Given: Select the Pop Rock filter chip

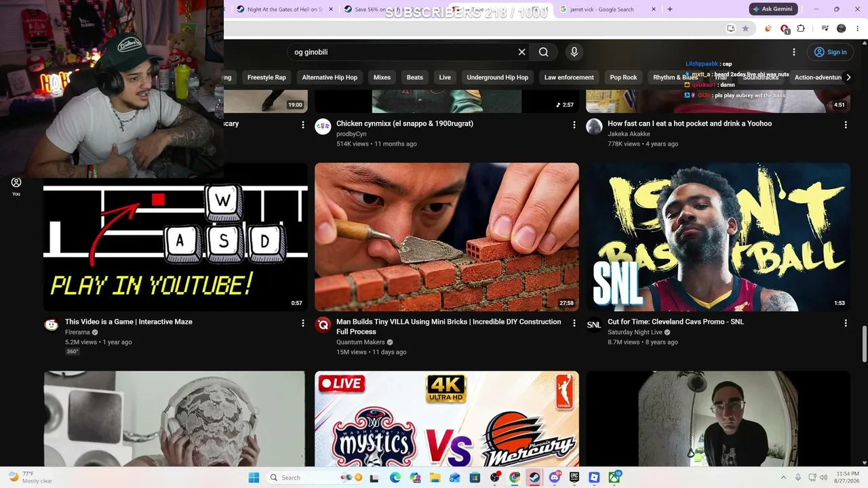Looking at the screenshot, I should (623, 77).
